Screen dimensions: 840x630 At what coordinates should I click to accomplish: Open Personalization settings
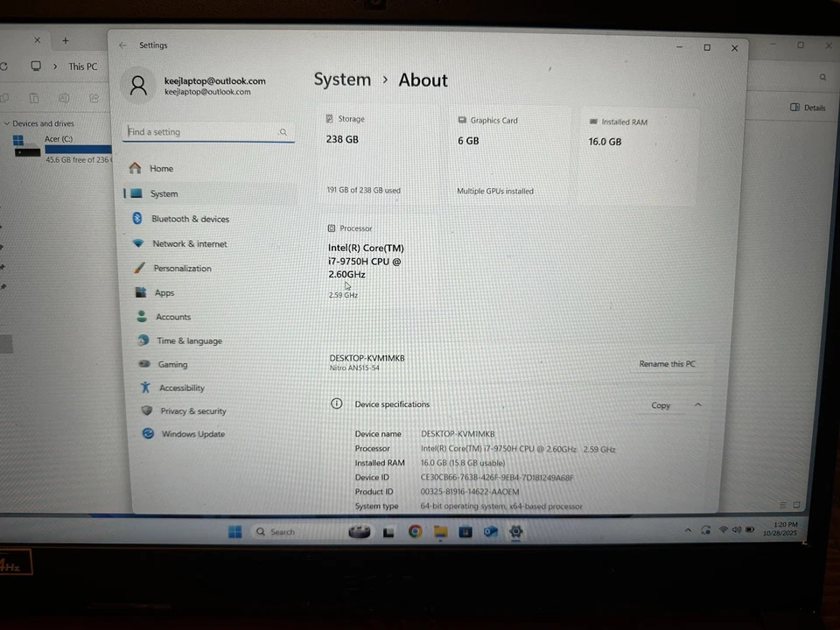pyautogui.click(x=182, y=268)
